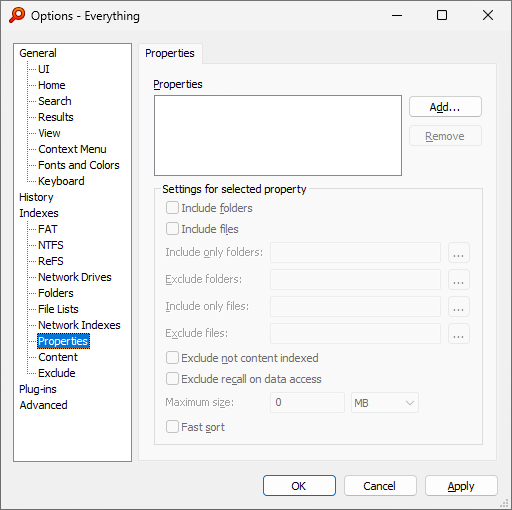Click the Include only folders field
The image size is (512, 510).
355,253
